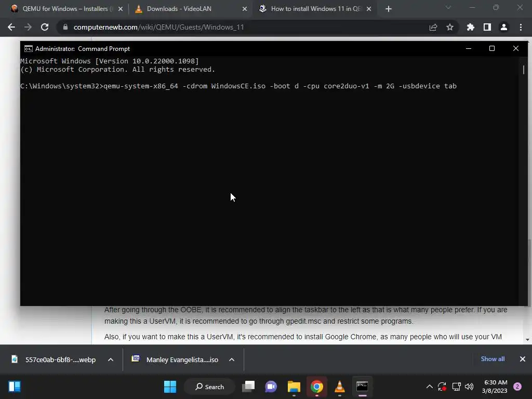Open the Chrome three-dot menu
Screen dimensions: 532x399
(x=521, y=27)
